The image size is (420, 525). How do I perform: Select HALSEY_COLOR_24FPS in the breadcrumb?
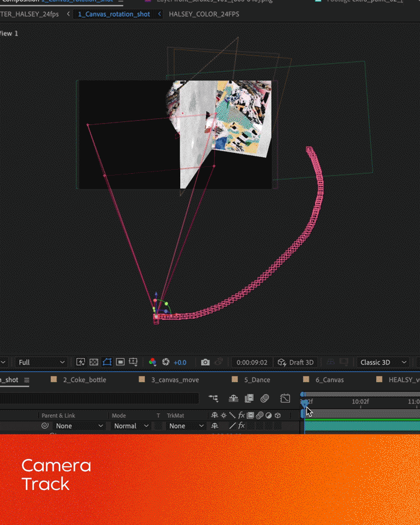click(x=204, y=14)
